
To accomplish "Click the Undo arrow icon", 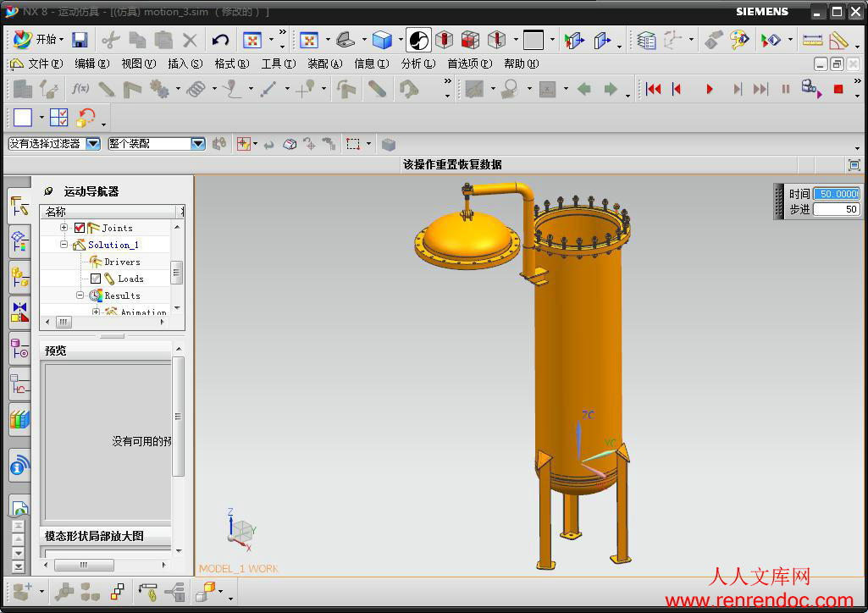I will tap(220, 40).
